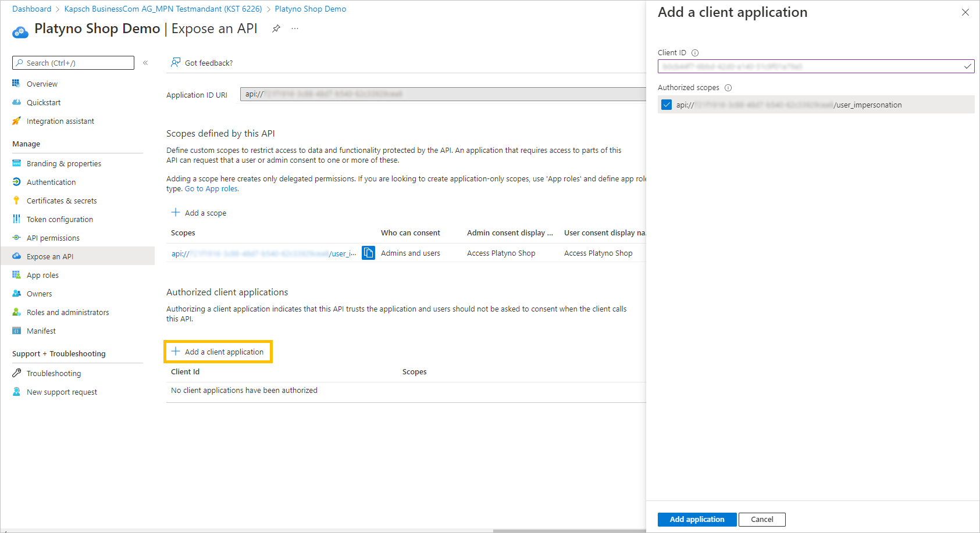
Task: Open Troubleshooting menu item
Action: (54, 373)
